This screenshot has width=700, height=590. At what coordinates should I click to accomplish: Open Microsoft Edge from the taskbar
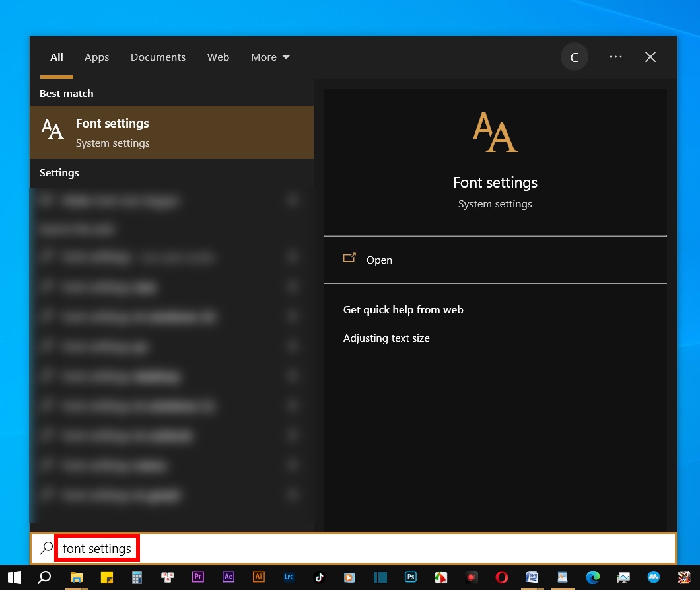coord(594,577)
